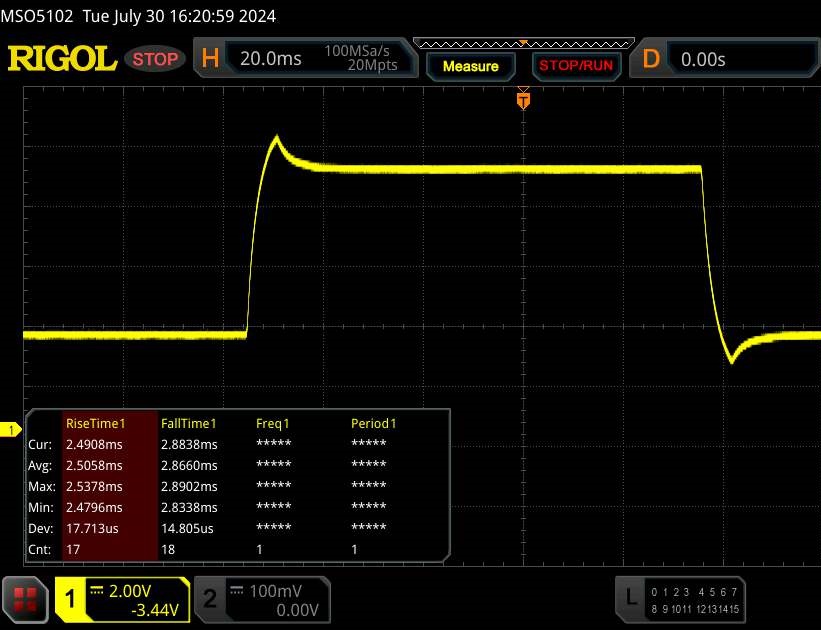The width and height of the screenshot is (821, 630).
Task: Click channel 1 ground level marker
Action: click(x=10, y=430)
